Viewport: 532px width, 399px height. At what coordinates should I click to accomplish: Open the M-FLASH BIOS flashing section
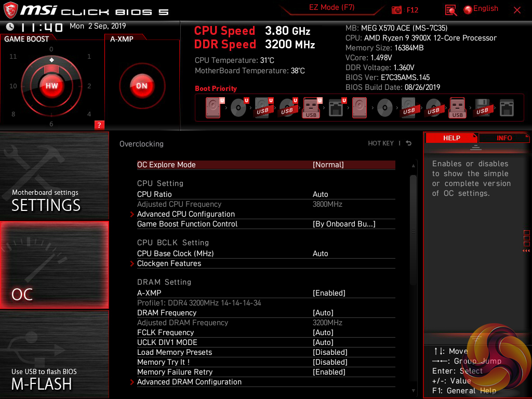tap(54, 354)
